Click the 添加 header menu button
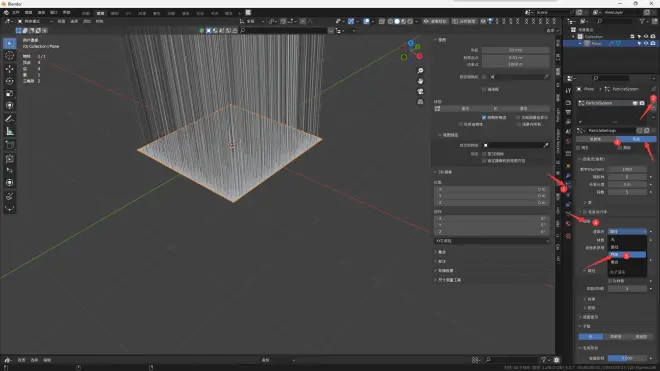660x371 pixels. pos(87,21)
